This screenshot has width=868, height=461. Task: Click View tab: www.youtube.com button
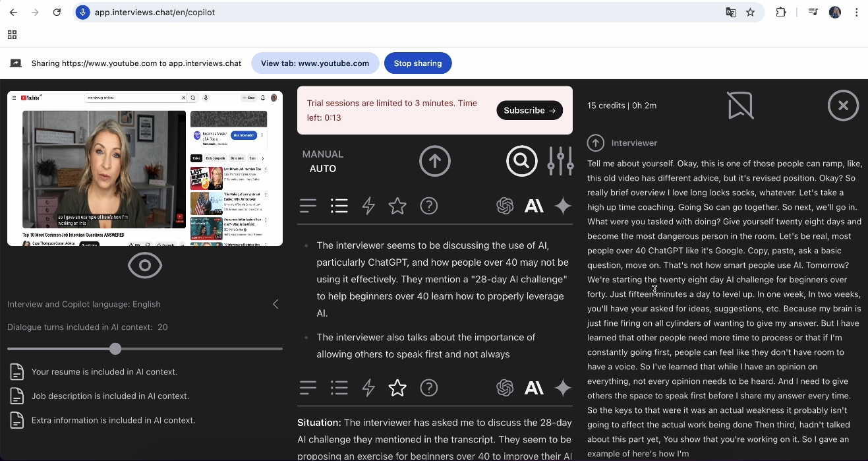coord(315,63)
